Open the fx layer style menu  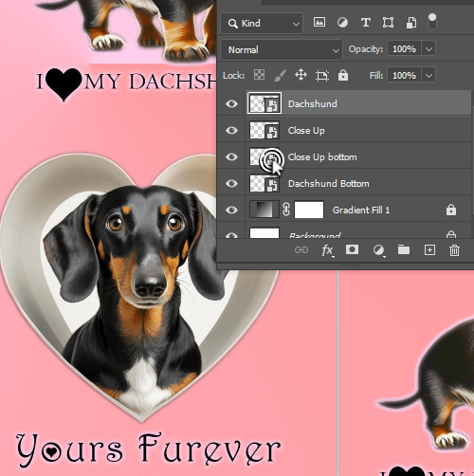point(327,250)
